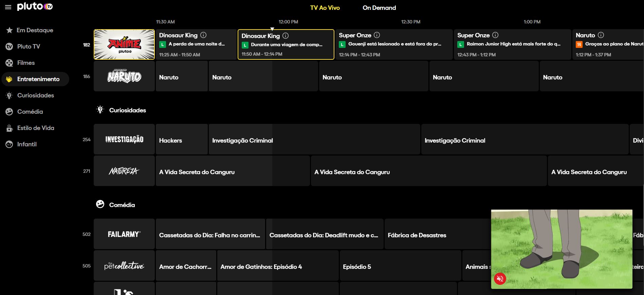Screen dimensions: 644x295
Task: Switch to On Demand tab
Action: (x=379, y=8)
